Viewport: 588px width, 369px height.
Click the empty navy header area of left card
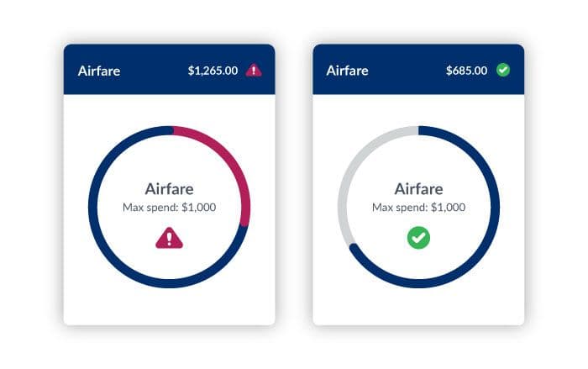(x=153, y=71)
